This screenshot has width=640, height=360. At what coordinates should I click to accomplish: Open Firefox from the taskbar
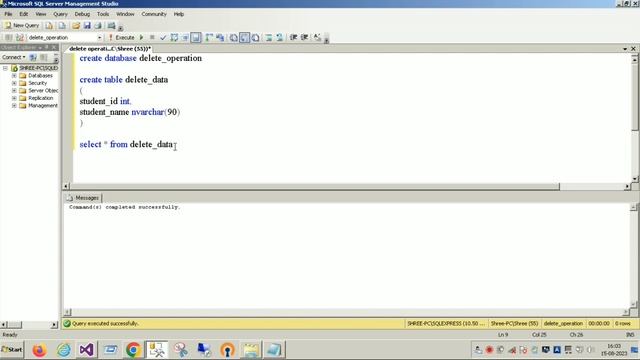[40, 350]
